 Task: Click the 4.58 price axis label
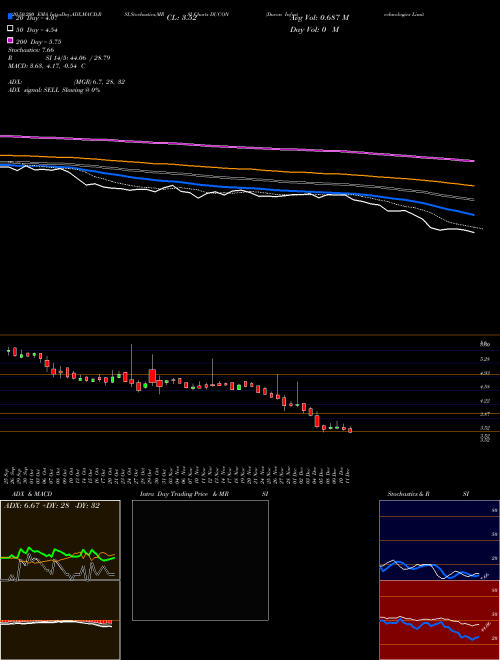(x=485, y=386)
